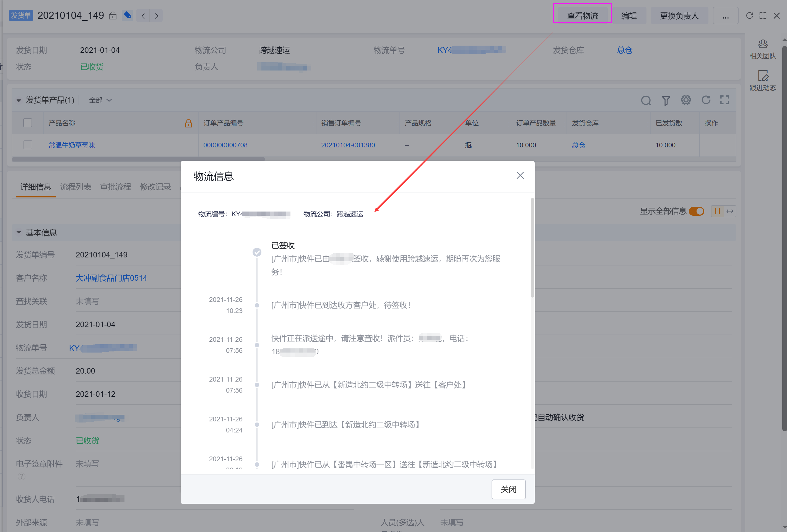
Task: Expand product table to fullscreen
Action: pyautogui.click(x=724, y=100)
